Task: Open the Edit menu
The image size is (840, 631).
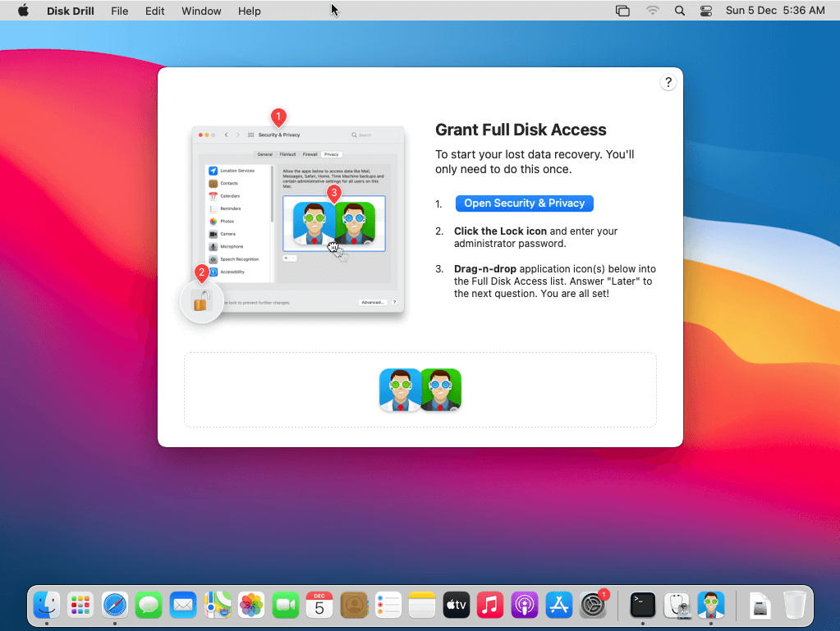Action: [x=155, y=11]
